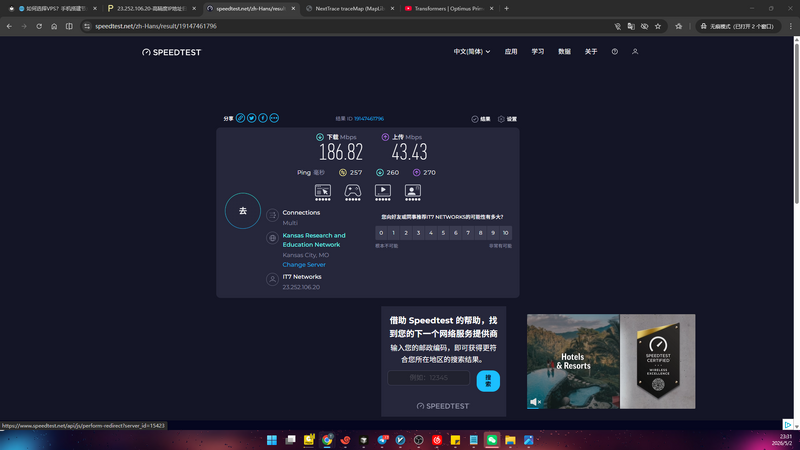The width and height of the screenshot is (800, 450).
Task: Switch to the Transformers Optimus Prime tab
Action: coord(449,9)
